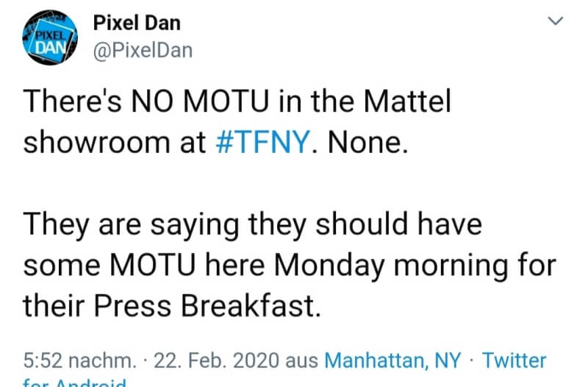Click the line 'They are saying they should have'
Screen dimensions: 588x387
click(252, 225)
